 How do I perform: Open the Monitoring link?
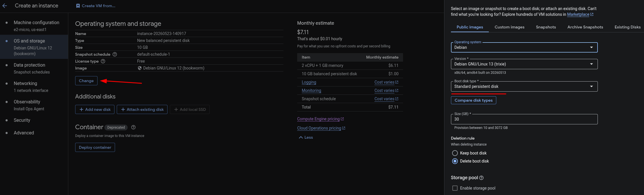pyautogui.click(x=311, y=91)
